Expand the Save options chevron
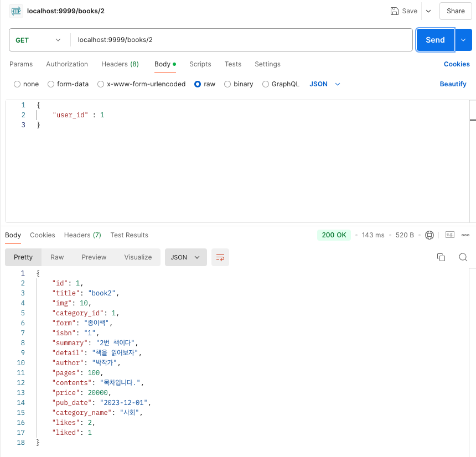This screenshot has height=457, width=476. click(x=428, y=11)
